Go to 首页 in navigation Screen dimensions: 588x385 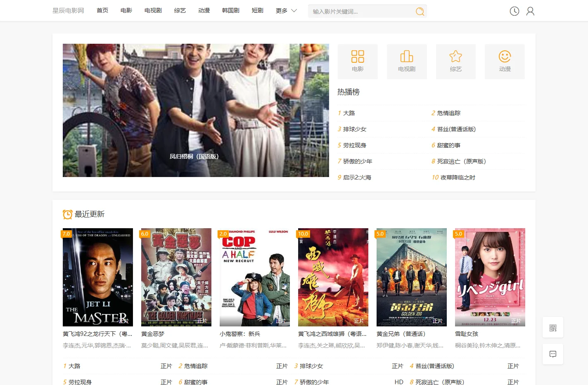[x=102, y=11]
